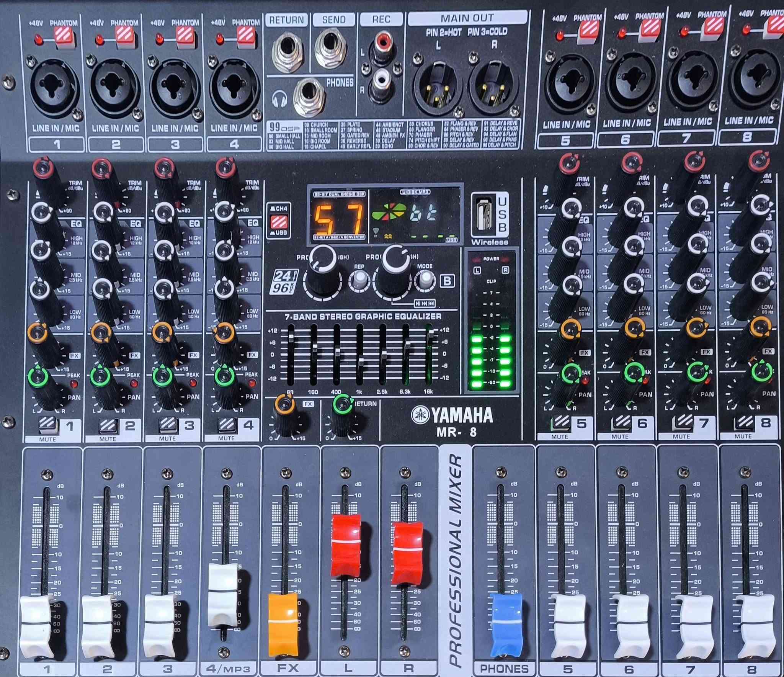Click the blue PHONES fader cap
The height and width of the screenshot is (677, 784).
click(x=506, y=625)
